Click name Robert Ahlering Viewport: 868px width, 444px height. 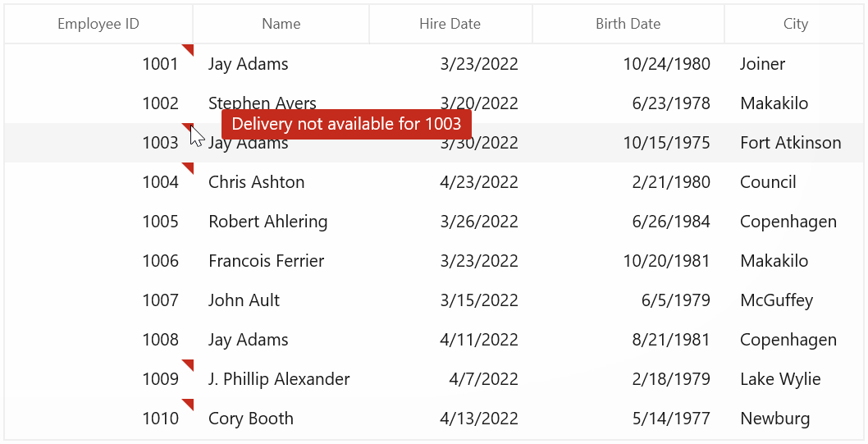point(268,222)
